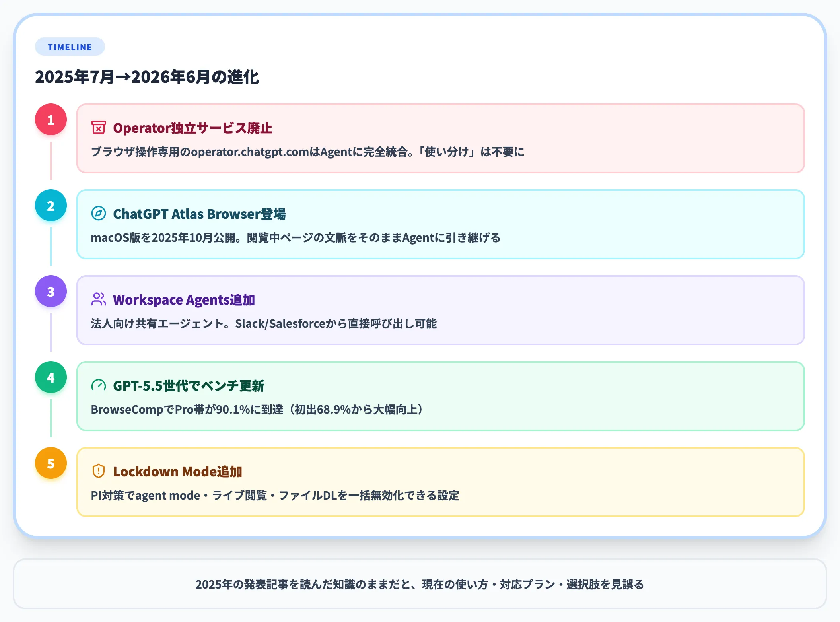Click the compass icon beside ChatGPT Atlas Browser登場

click(99, 214)
